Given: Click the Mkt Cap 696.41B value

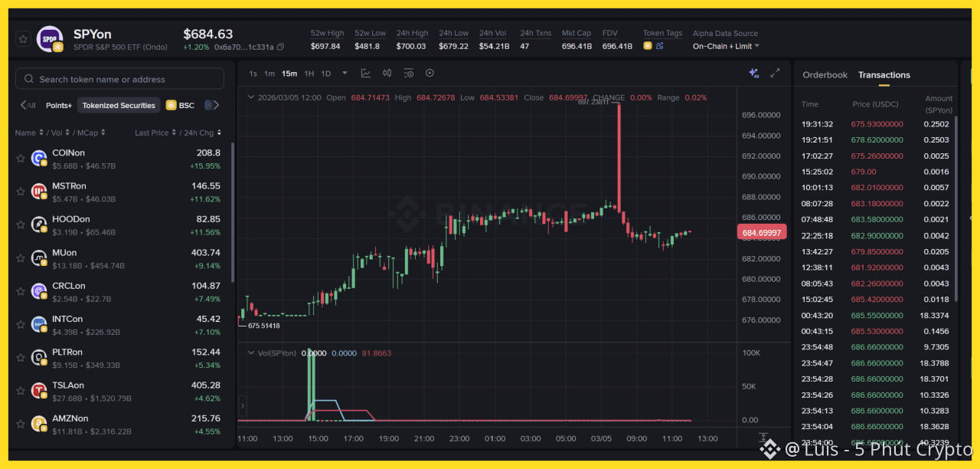Looking at the screenshot, I should point(577,46).
